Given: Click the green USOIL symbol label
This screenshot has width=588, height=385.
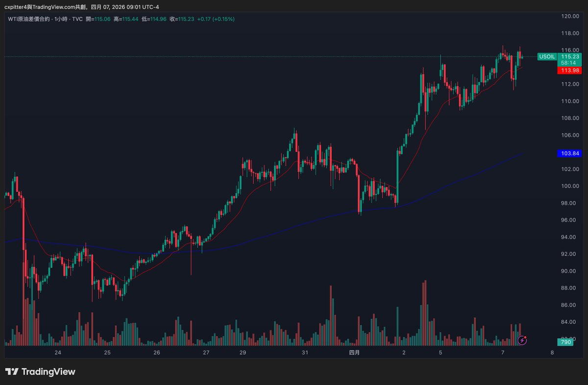Looking at the screenshot, I should [547, 57].
